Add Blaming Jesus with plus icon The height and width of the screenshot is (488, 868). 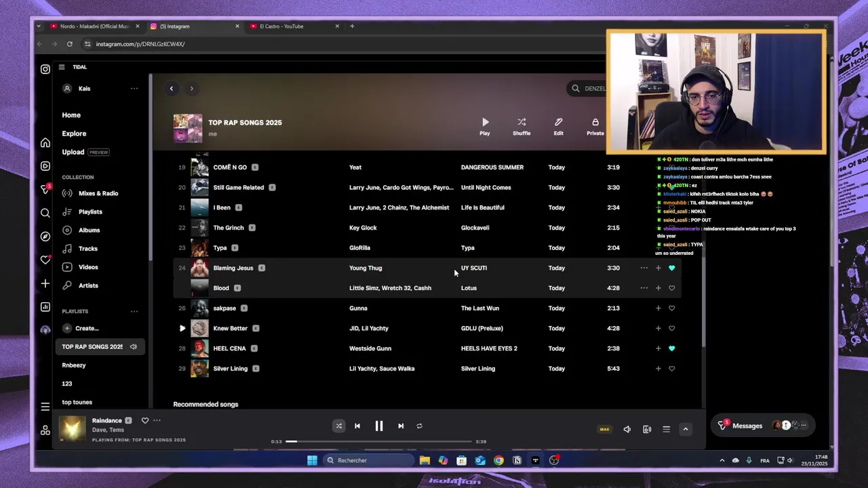pos(658,268)
